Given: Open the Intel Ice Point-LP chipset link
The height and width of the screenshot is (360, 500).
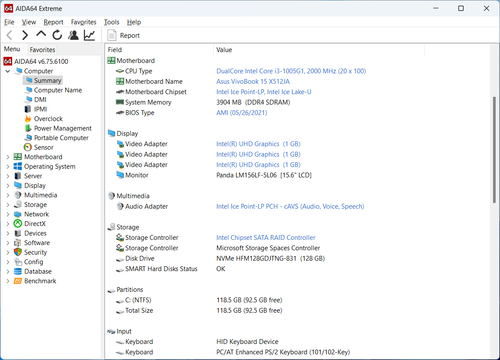Looking at the screenshot, I should (x=264, y=92).
